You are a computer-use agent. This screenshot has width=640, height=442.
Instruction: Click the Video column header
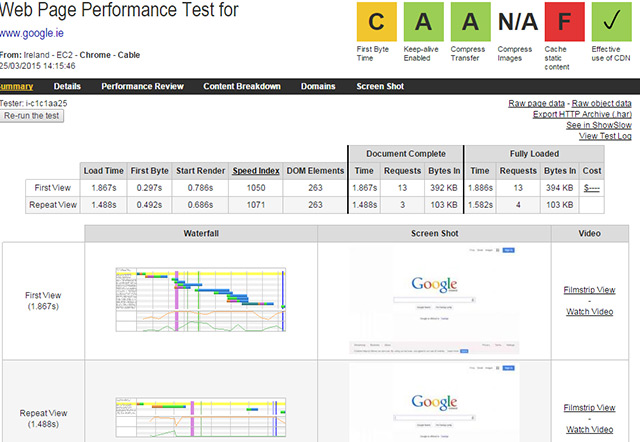coord(589,233)
